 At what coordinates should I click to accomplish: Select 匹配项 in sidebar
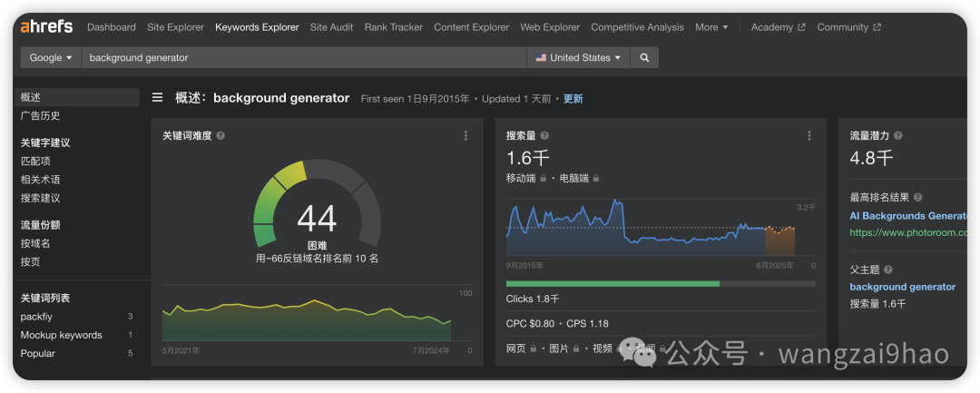pyautogui.click(x=35, y=162)
